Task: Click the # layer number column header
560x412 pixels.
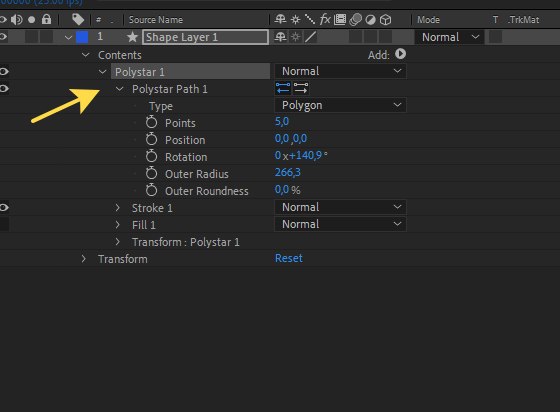Action: coord(99,20)
